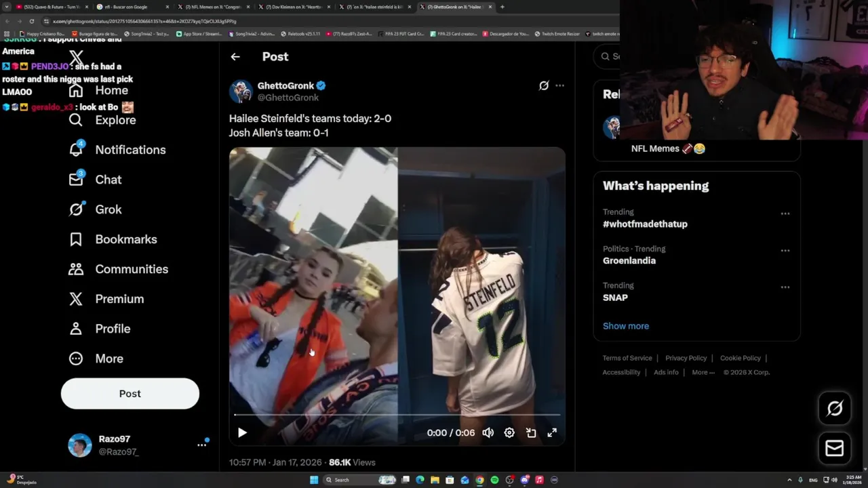The width and height of the screenshot is (868, 488).
Task: Click taskbar Search box
Action: click(x=360, y=480)
